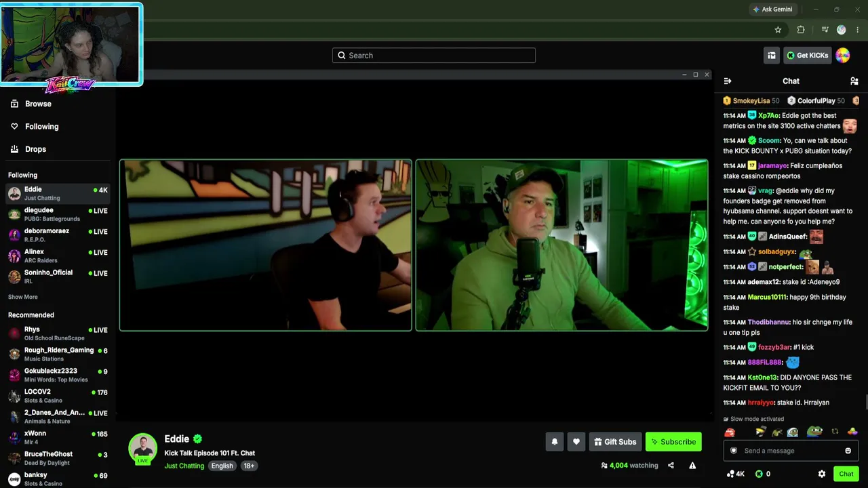Screen dimensions: 868x488
Task: Open Soninho_Oficial's channel in sidebar
Action: 58,277
